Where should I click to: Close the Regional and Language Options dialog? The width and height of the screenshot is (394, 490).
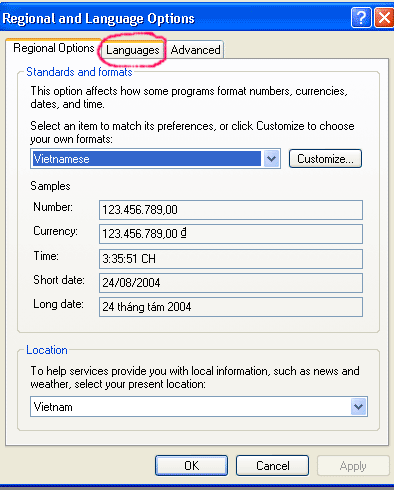(384, 18)
